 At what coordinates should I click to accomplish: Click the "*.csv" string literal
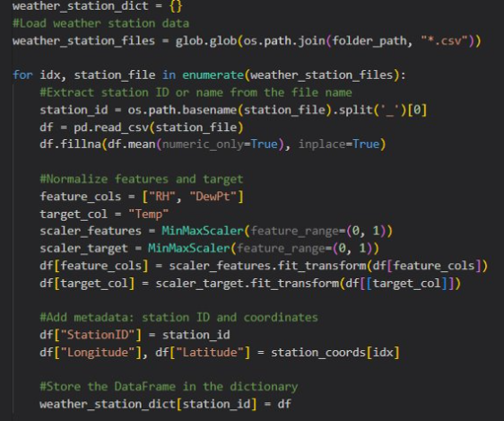(444, 40)
